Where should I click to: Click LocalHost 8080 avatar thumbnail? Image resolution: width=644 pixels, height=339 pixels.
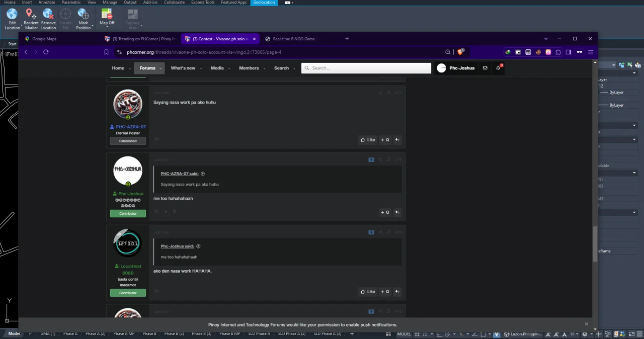click(x=128, y=243)
